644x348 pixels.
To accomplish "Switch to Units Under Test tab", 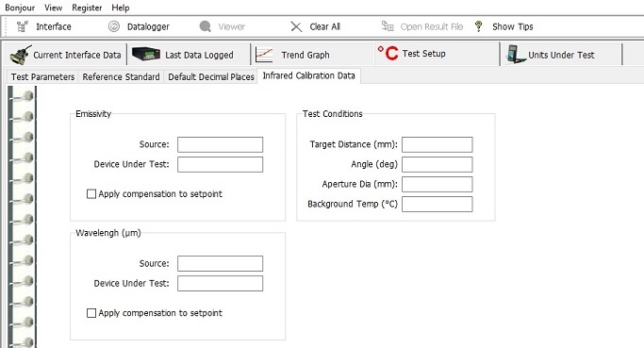I will click(x=561, y=55).
